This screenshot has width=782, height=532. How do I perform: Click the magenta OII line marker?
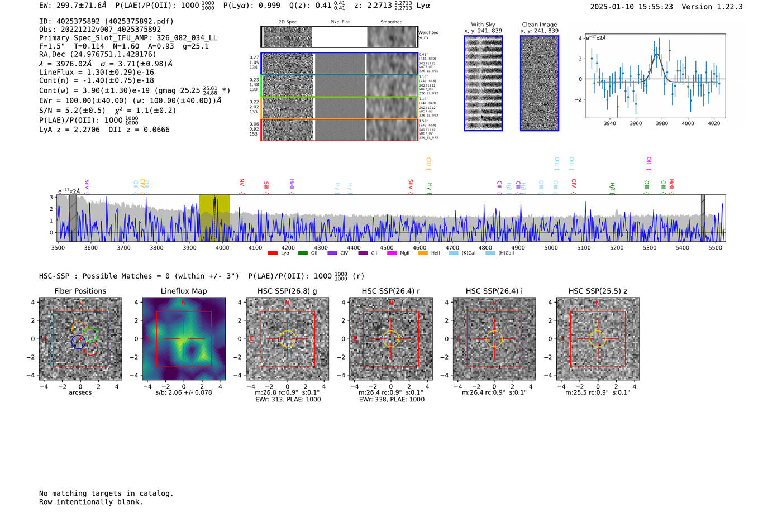[x=649, y=164]
